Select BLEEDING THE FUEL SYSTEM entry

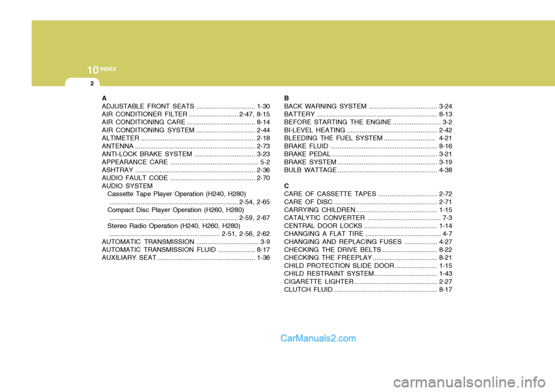point(368,138)
